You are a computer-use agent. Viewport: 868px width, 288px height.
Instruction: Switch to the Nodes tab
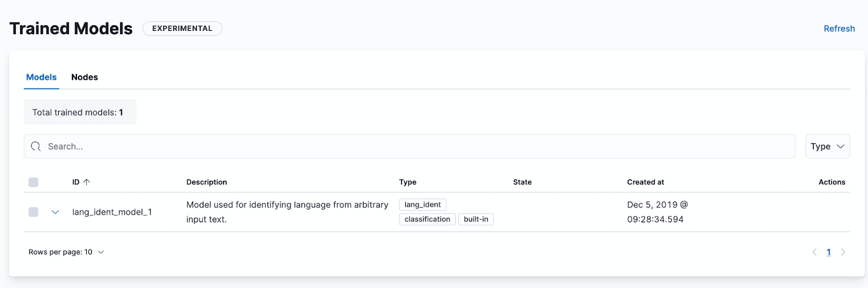(x=85, y=77)
